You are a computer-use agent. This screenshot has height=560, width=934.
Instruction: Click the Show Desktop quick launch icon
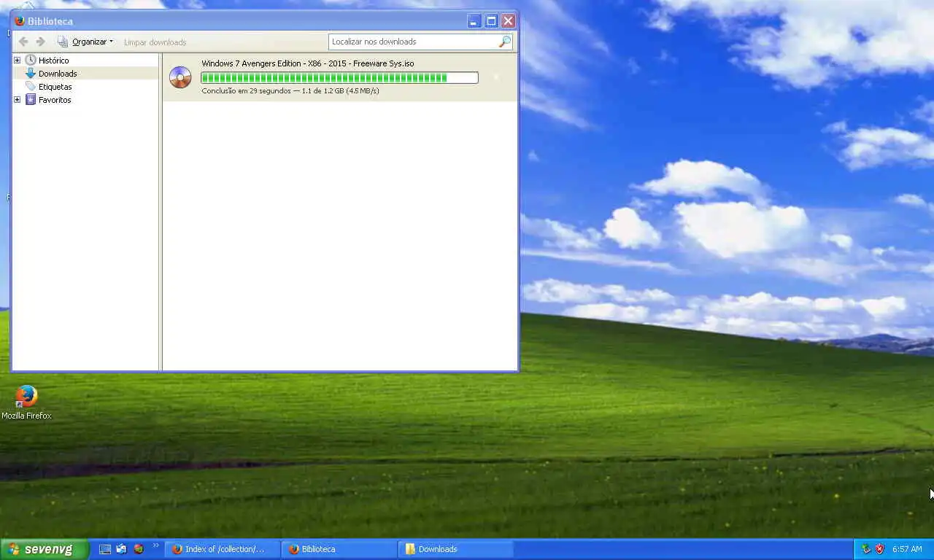(104, 549)
